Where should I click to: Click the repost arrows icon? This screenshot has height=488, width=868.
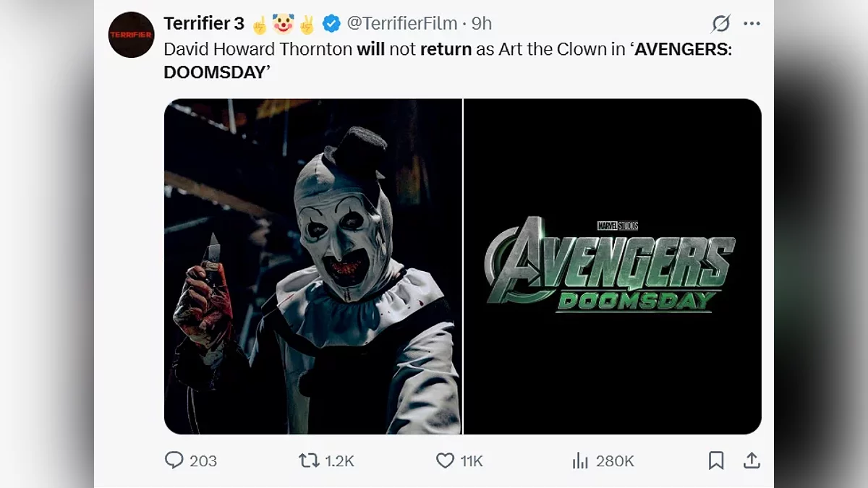pyautogui.click(x=309, y=461)
